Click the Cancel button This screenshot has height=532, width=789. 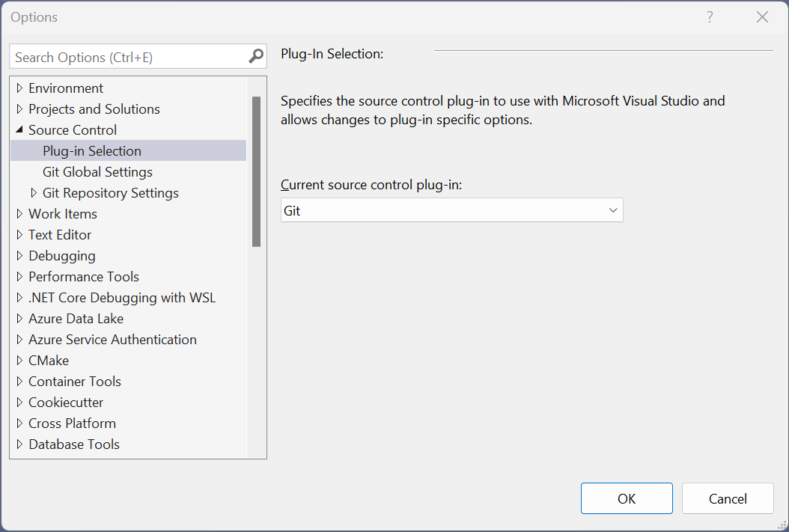728,498
